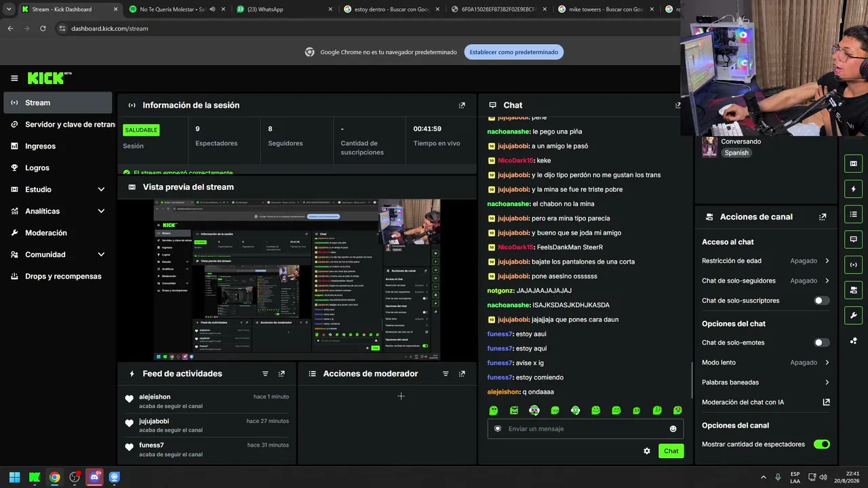Pop out the Información de la sesión panel

[x=462, y=105]
